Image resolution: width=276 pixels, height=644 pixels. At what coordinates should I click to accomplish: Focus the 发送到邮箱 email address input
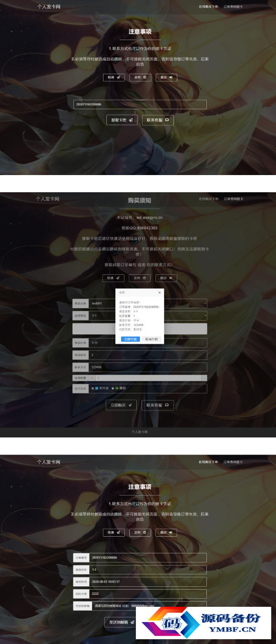pyautogui.click(x=148, y=606)
